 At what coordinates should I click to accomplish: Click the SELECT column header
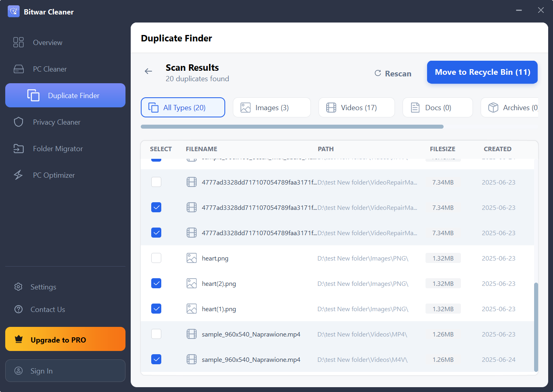coord(161,149)
